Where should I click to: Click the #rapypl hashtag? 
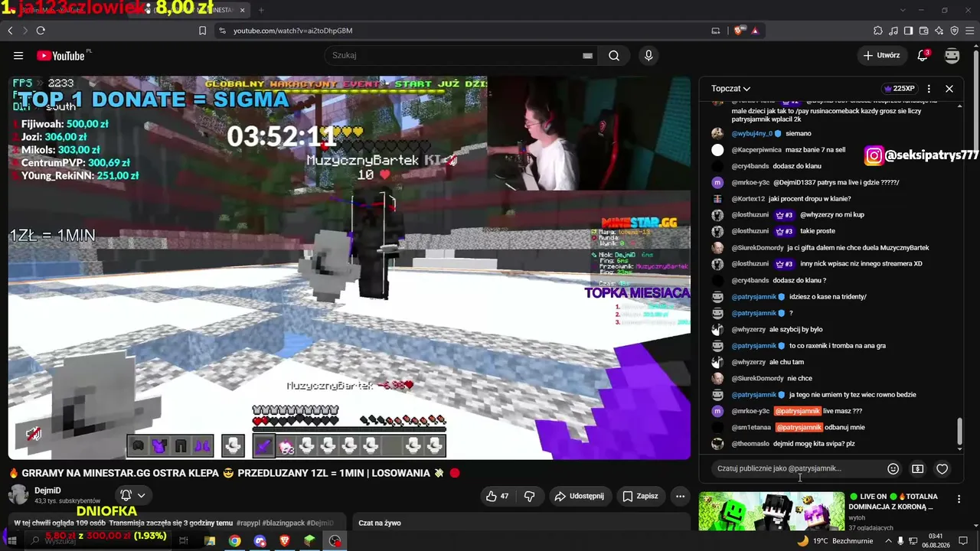[x=247, y=523]
